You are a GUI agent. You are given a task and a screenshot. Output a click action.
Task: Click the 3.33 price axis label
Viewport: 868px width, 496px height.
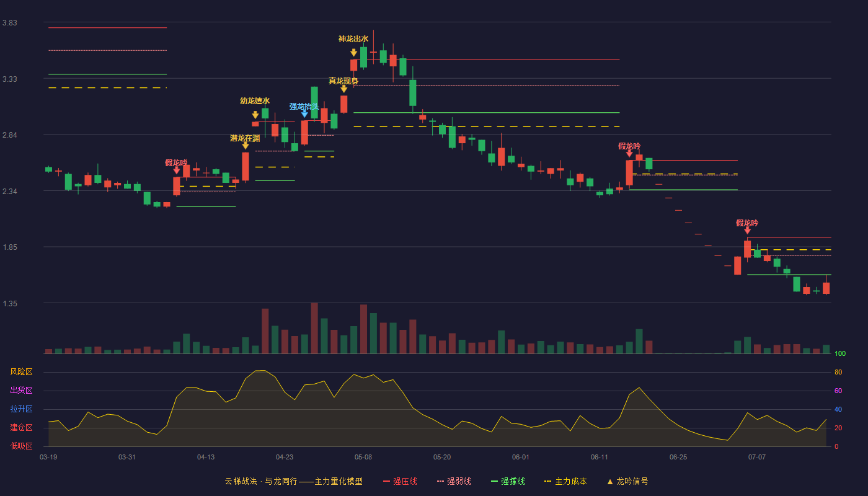[10, 79]
